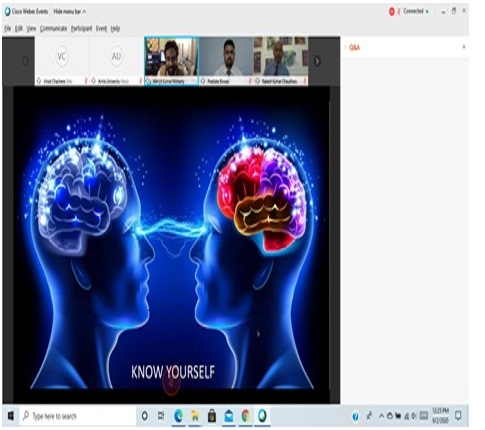The image size is (485, 430).
Task: Open the Windows notification center icon
Action: pos(458,415)
